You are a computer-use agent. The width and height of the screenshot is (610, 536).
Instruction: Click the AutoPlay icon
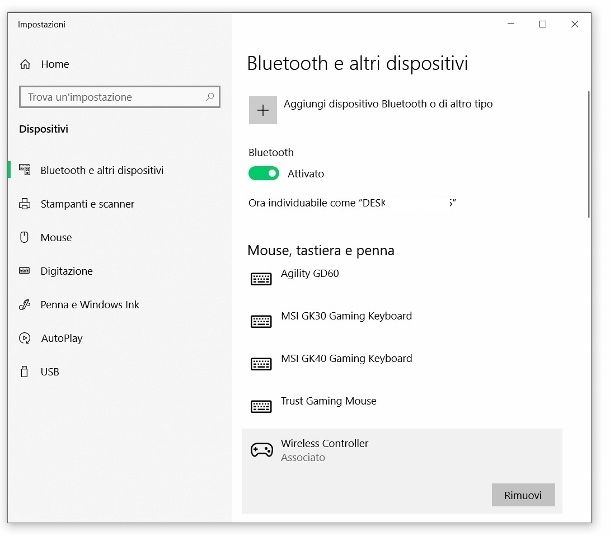tap(25, 338)
